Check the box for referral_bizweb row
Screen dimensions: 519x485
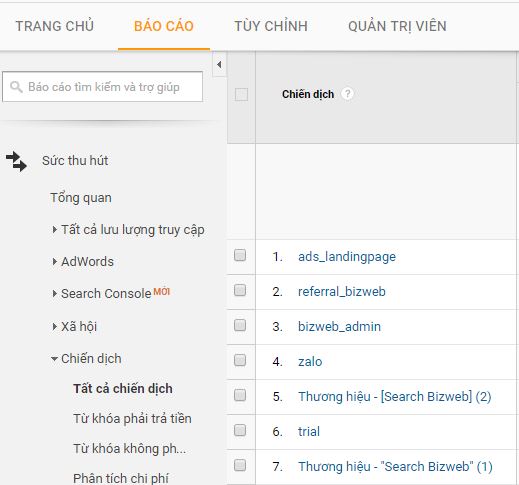pyautogui.click(x=240, y=290)
